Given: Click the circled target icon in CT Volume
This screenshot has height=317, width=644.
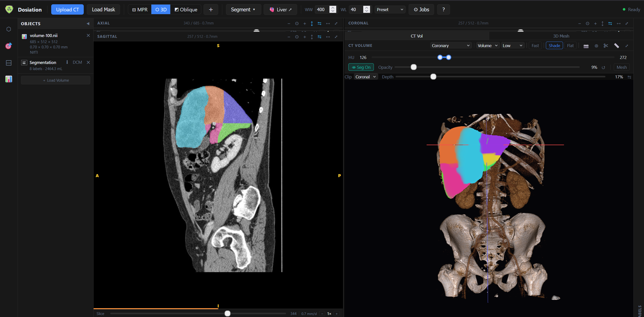Looking at the screenshot, I should [x=596, y=46].
